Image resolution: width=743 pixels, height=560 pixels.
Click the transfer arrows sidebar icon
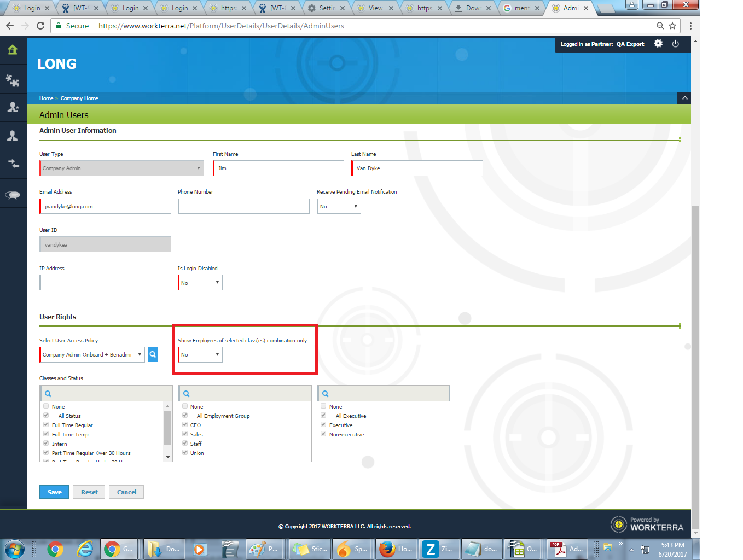click(13, 164)
